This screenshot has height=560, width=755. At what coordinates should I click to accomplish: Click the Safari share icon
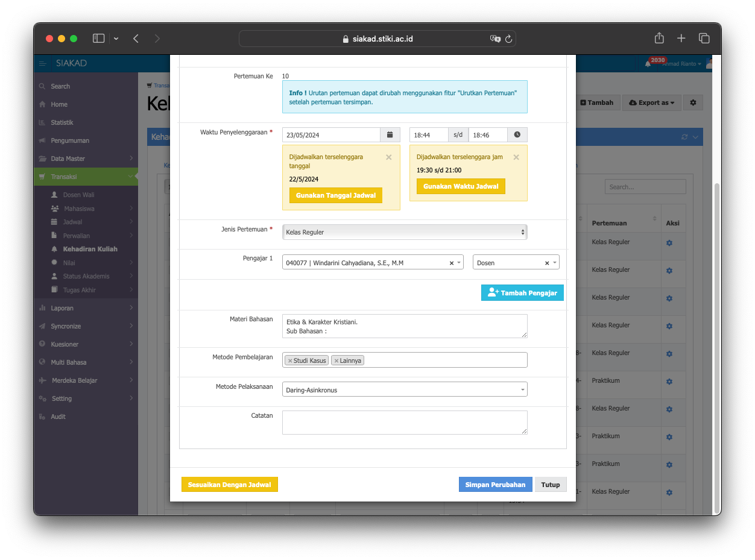coord(659,39)
